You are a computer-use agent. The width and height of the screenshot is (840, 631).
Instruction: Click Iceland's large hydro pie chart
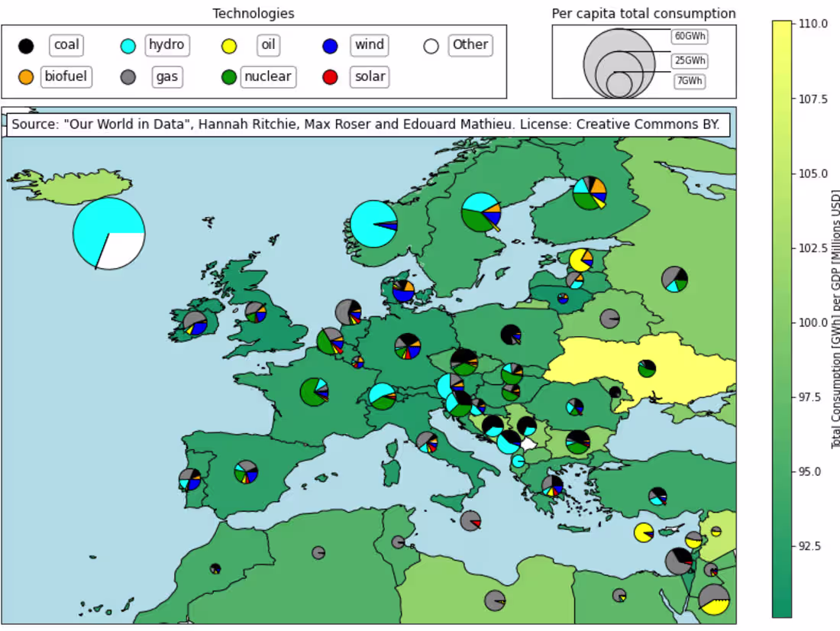(108, 231)
